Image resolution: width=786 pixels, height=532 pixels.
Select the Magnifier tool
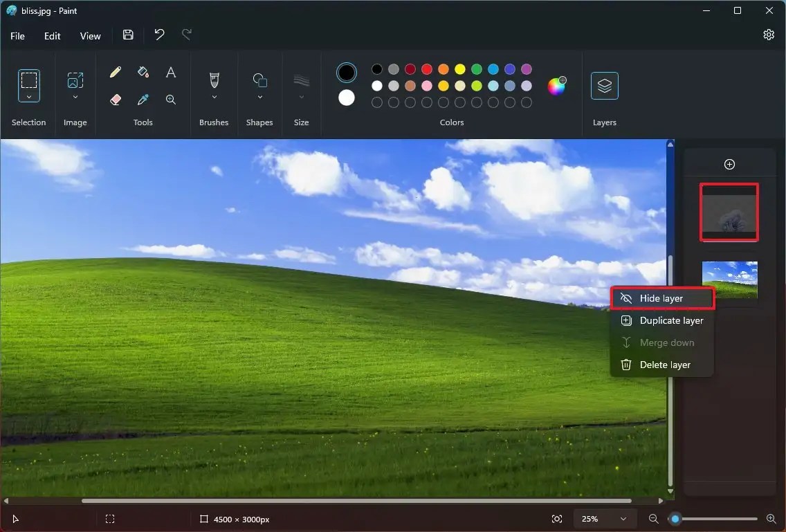(x=170, y=99)
